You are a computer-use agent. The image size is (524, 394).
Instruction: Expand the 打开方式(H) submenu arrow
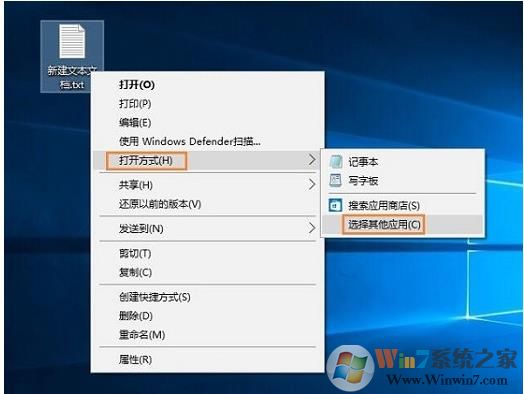[311, 160]
